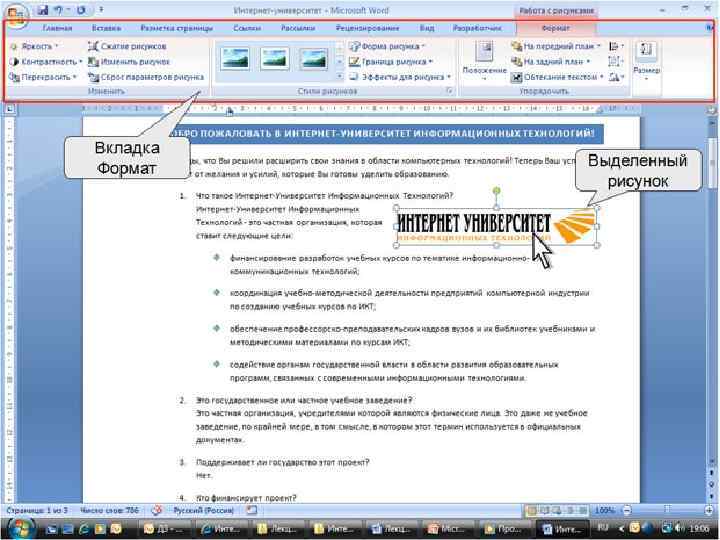Click the Windows Start orb
The width and height of the screenshot is (720, 540).
tap(19, 529)
